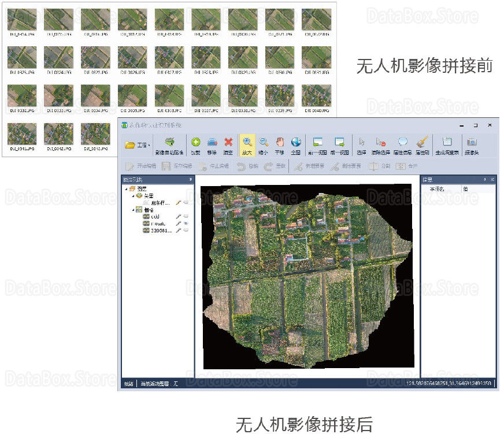Viewport: 504px width, 434px height.
Task: Select the 平移 pan hand tool
Action: 280,146
